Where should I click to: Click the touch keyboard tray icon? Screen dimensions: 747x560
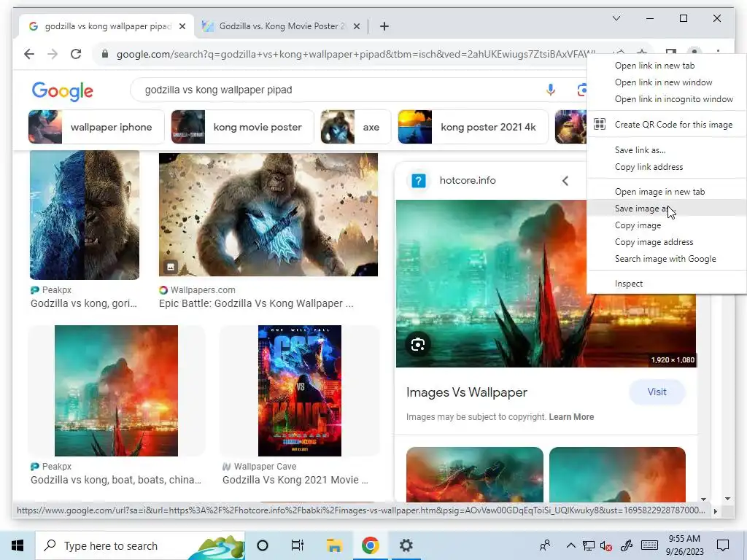pos(650,545)
